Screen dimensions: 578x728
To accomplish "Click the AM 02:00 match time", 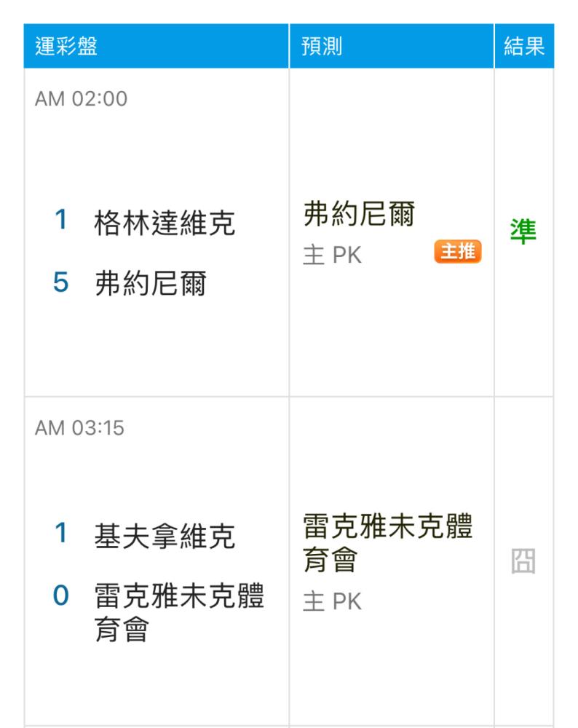I will [82, 99].
